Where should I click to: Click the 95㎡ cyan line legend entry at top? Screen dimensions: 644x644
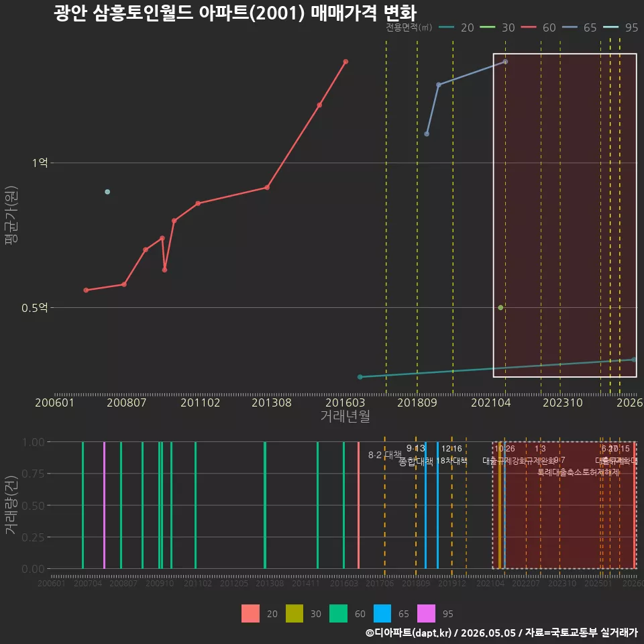point(620,28)
